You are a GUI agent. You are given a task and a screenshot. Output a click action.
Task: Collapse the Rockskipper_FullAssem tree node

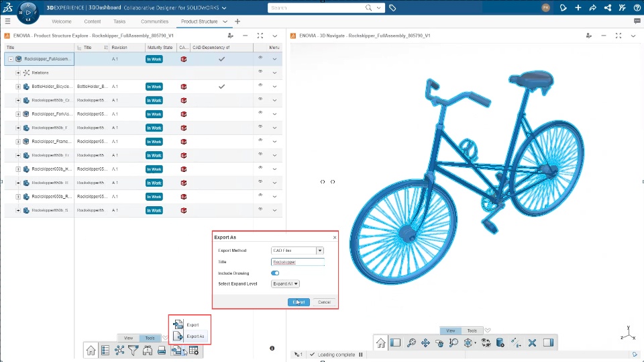click(x=11, y=59)
